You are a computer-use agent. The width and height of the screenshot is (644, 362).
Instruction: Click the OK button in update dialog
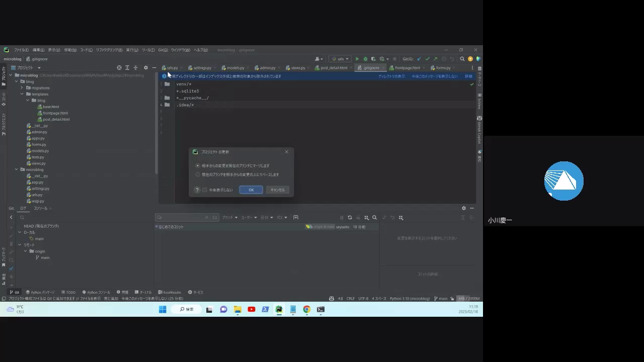[251, 190]
